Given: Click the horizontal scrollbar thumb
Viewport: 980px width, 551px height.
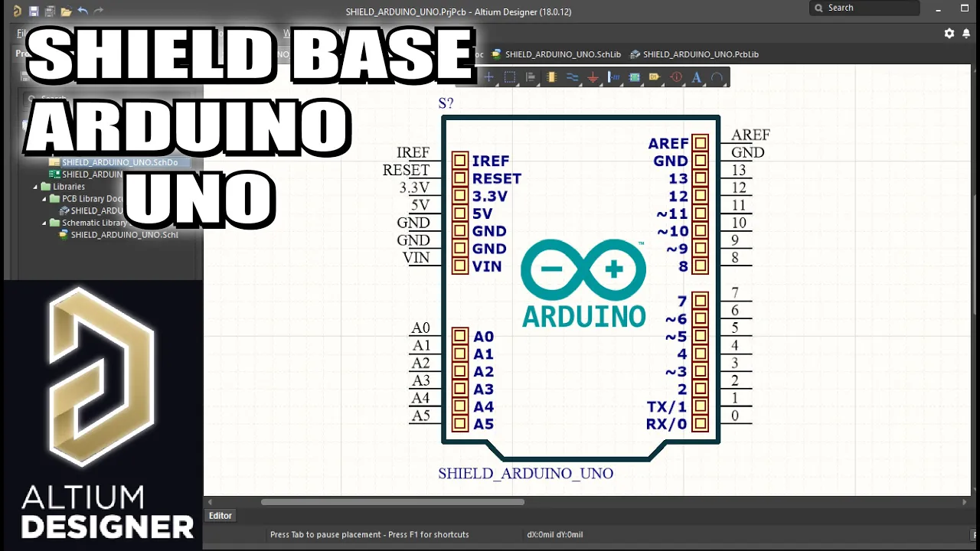Looking at the screenshot, I should (x=393, y=502).
